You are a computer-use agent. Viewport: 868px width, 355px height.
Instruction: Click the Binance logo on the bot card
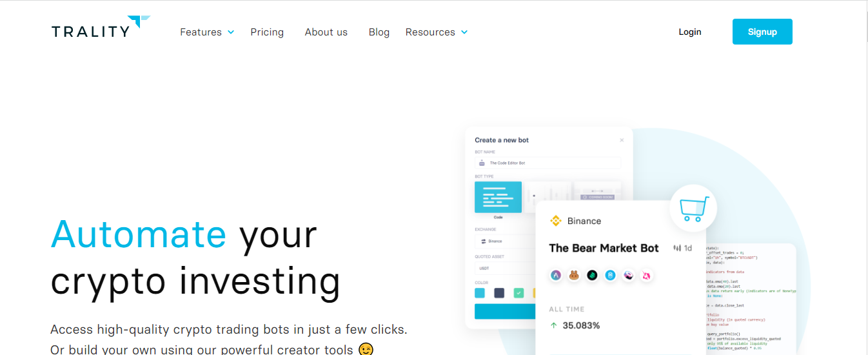[x=556, y=221]
